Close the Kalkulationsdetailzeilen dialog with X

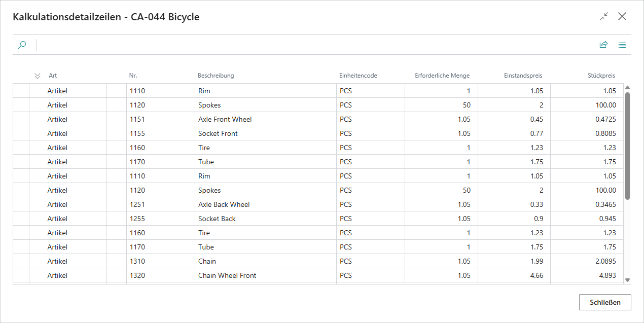(622, 17)
